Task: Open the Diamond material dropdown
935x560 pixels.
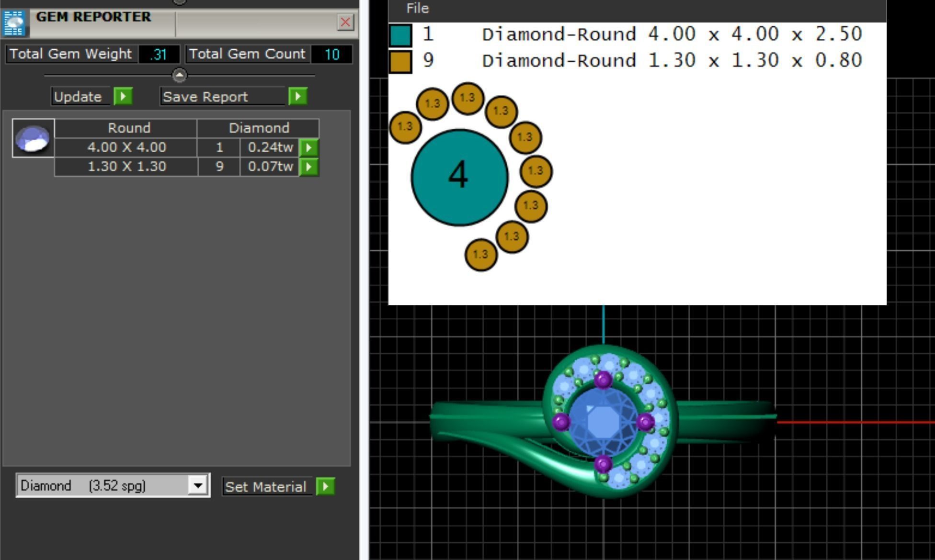Action: pos(197,485)
